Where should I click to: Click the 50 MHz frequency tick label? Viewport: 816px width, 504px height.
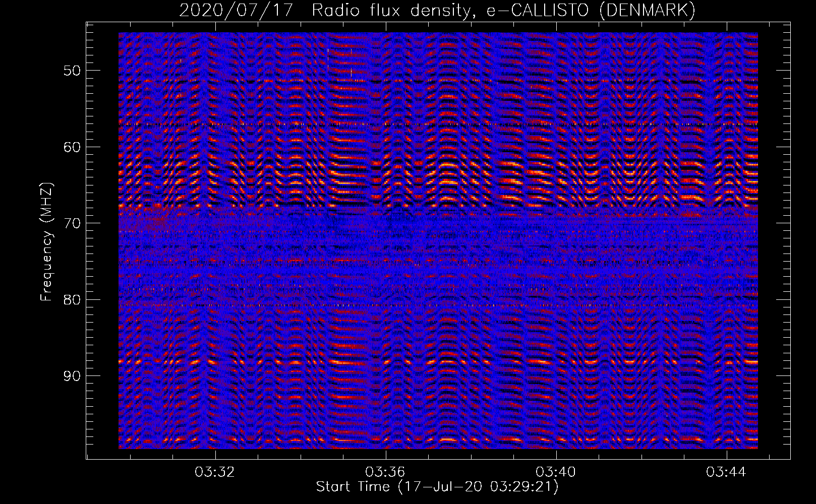(x=72, y=71)
